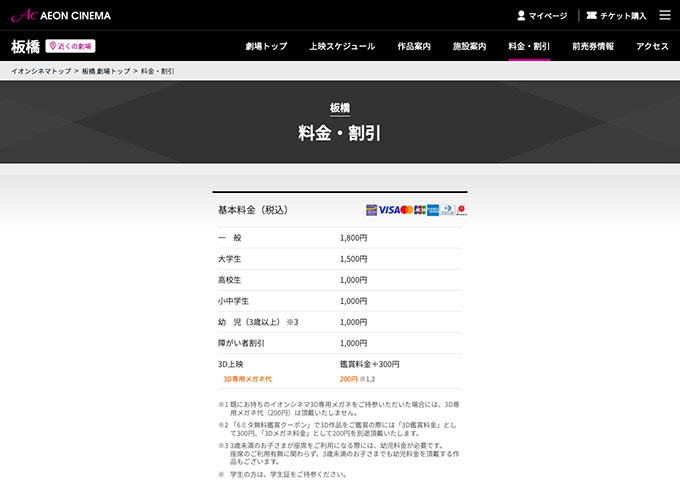Click the 料金・割引 page title

(x=340, y=133)
